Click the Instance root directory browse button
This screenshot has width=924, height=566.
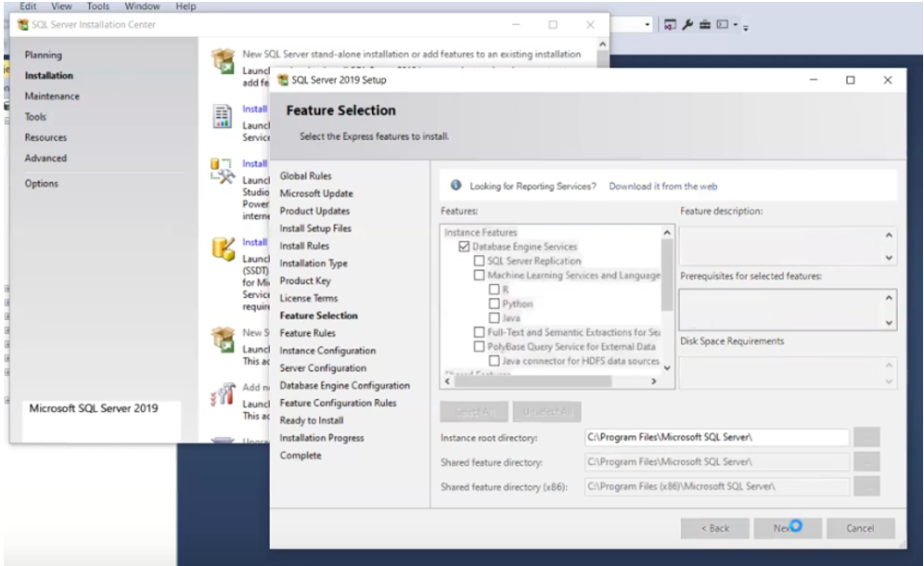click(866, 436)
